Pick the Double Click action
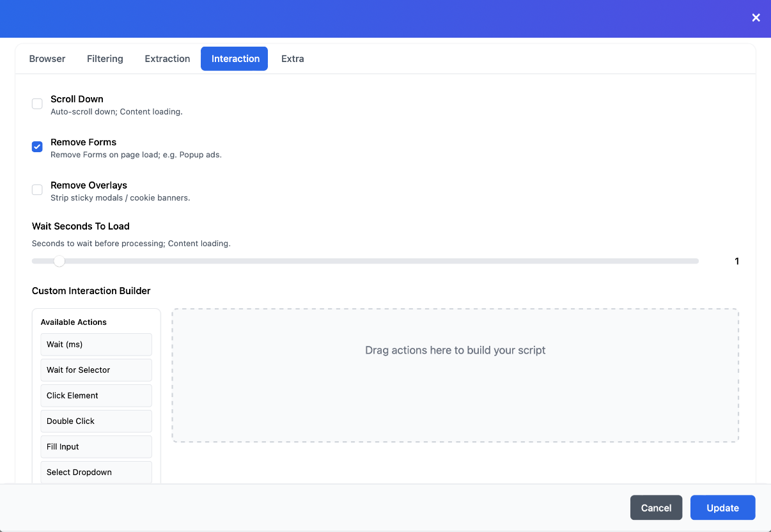This screenshot has height=532, width=771. (96, 421)
